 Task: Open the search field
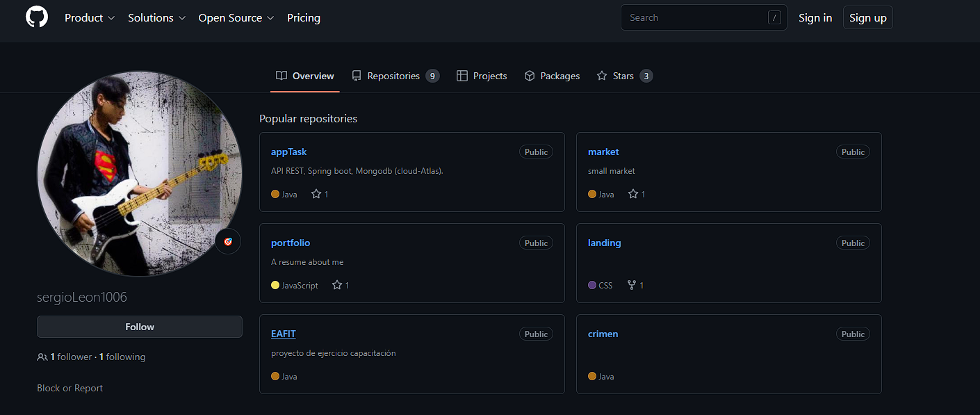[x=703, y=17]
